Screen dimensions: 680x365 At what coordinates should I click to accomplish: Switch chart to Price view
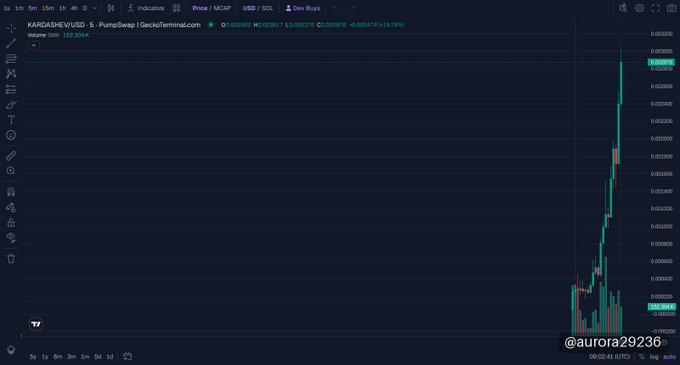click(199, 8)
